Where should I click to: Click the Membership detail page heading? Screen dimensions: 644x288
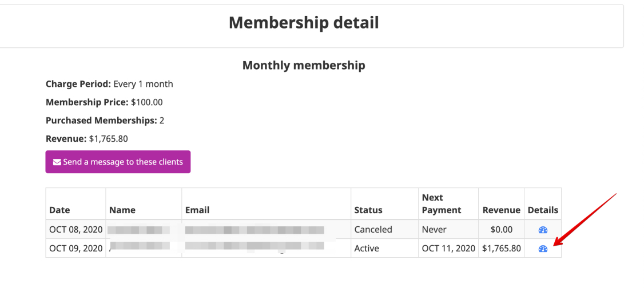pos(304,22)
